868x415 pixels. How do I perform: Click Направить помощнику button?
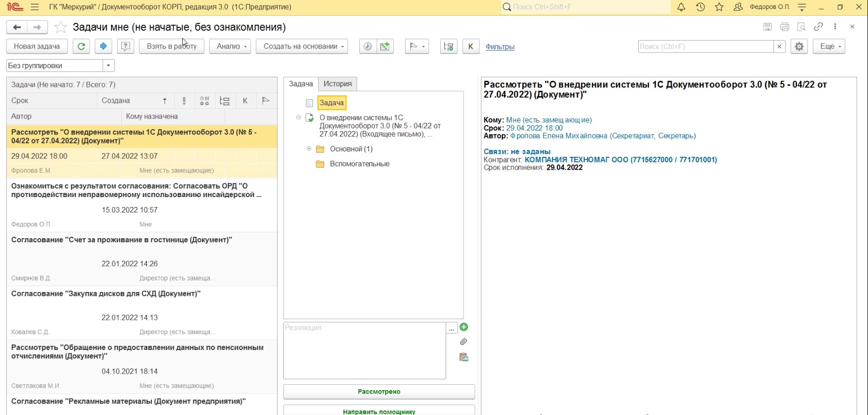(x=379, y=410)
